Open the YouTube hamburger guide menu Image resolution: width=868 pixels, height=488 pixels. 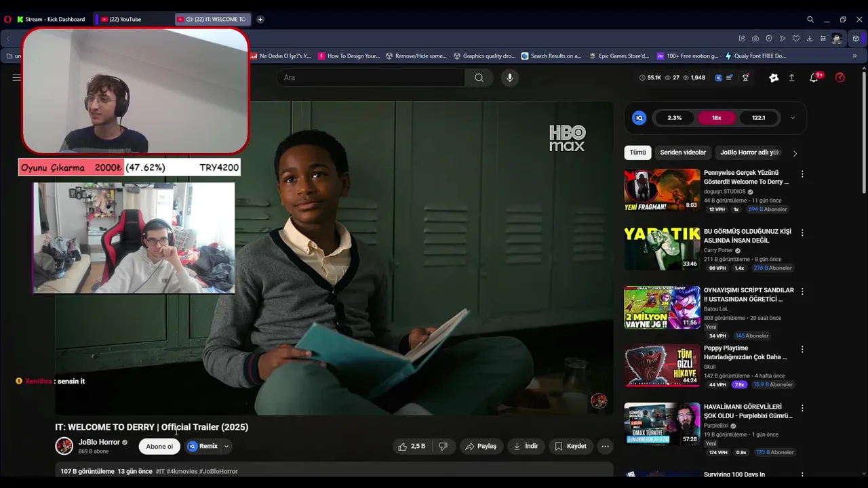(16, 77)
